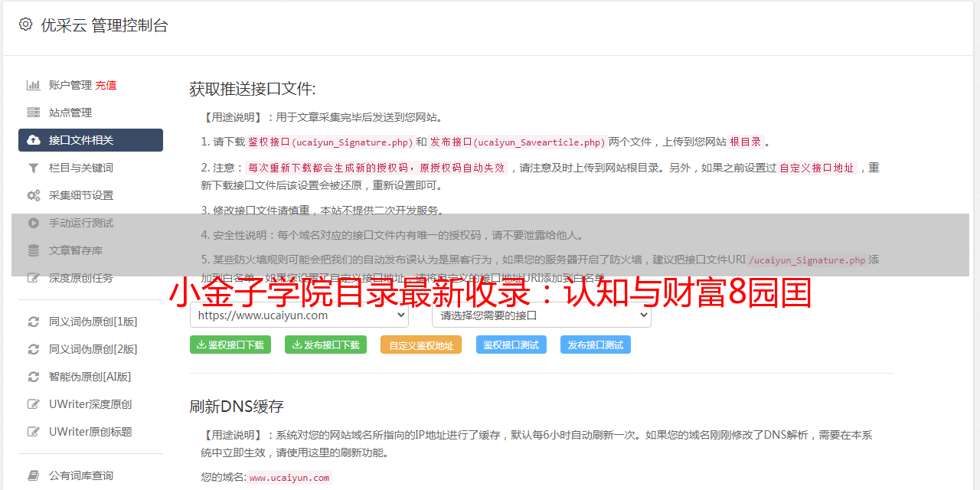Click the blue 发布接口测试 button
This screenshot has height=490, width=980.
pos(596,345)
